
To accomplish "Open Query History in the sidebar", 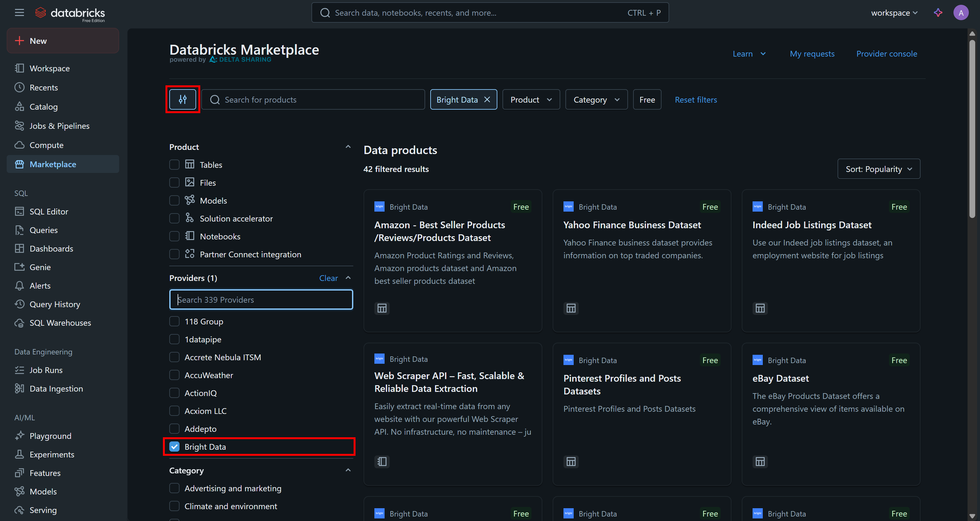I will 54,304.
